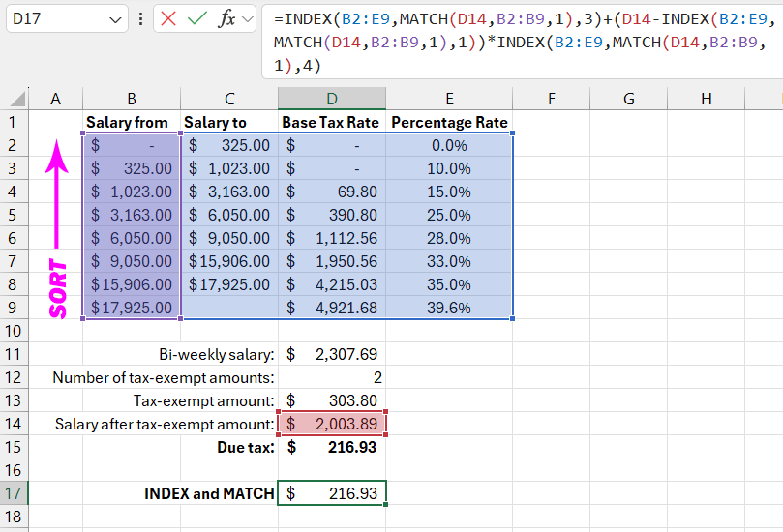Select cell with $ 1,023.00 in Salary from
The height and width of the screenshot is (532, 783).
coord(132,192)
